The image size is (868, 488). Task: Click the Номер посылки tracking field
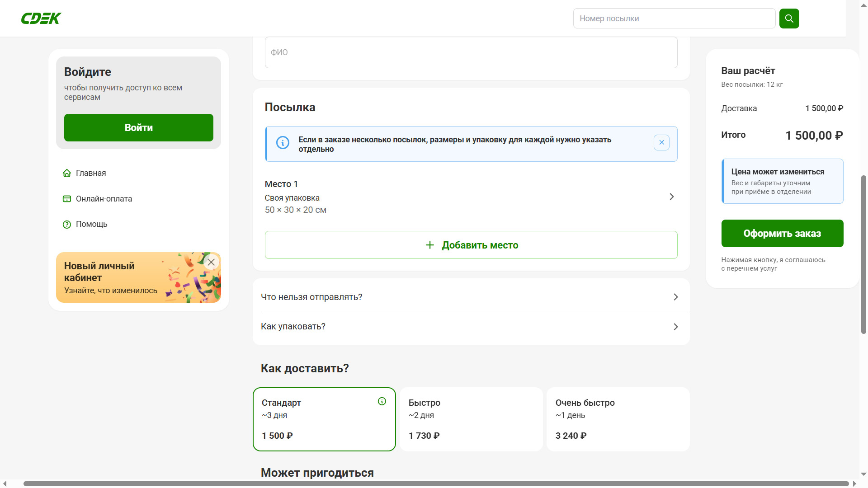tap(674, 19)
